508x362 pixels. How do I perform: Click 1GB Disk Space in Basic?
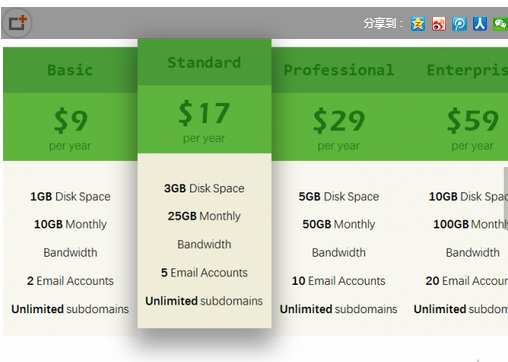click(70, 197)
